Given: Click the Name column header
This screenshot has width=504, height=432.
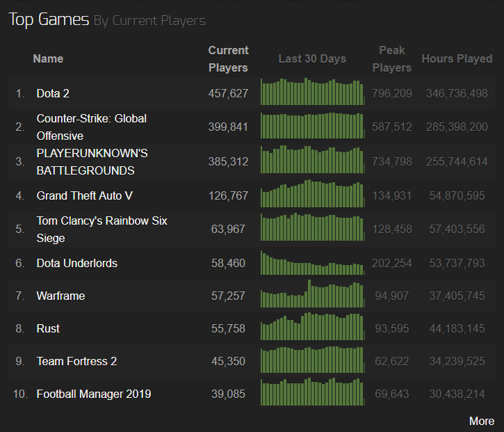Looking at the screenshot, I should click(x=48, y=59).
